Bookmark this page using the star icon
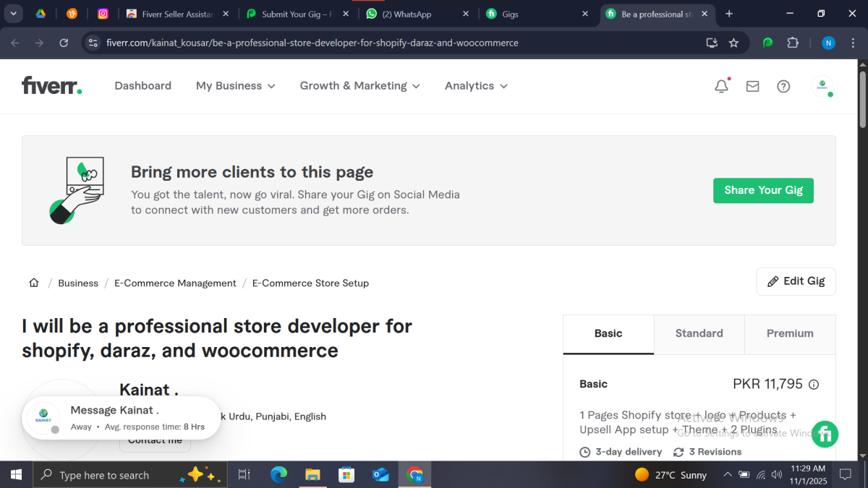The width and height of the screenshot is (868, 488). click(x=733, y=43)
